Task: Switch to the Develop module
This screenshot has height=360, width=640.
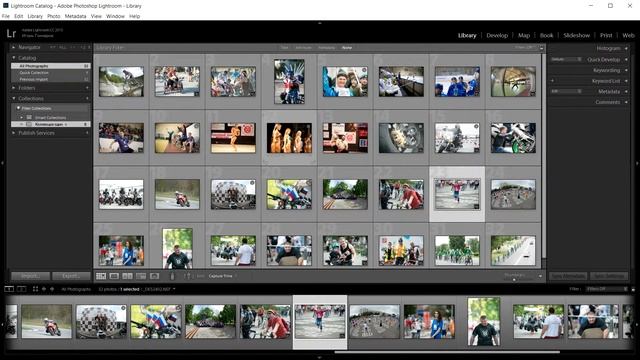Action: pyautogui.click(x=497, y=36)
